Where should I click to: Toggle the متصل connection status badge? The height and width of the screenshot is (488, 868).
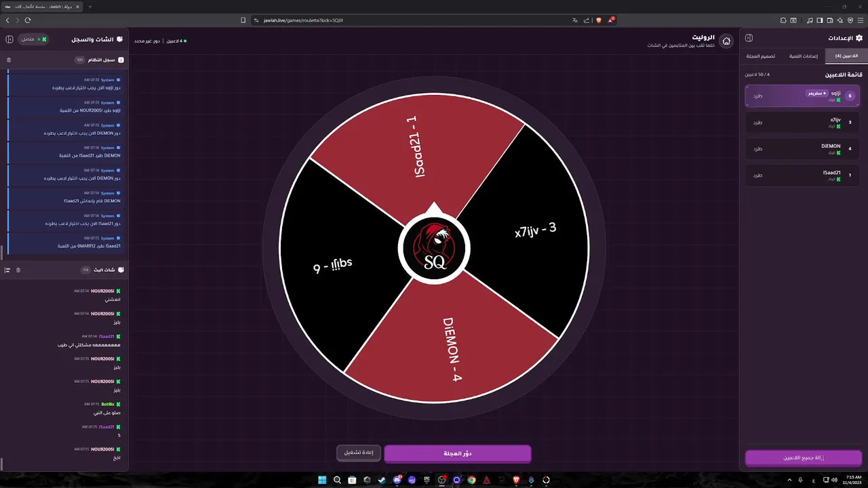33,39
